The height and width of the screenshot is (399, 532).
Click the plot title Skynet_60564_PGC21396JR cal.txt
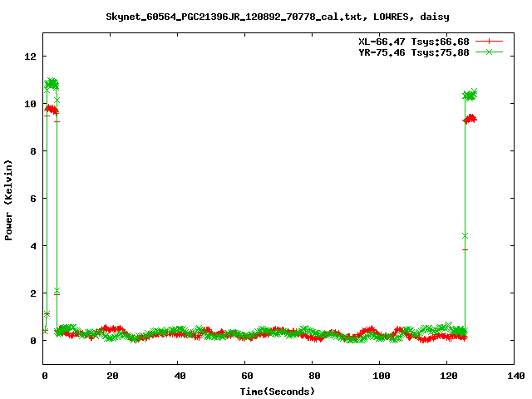278,17
